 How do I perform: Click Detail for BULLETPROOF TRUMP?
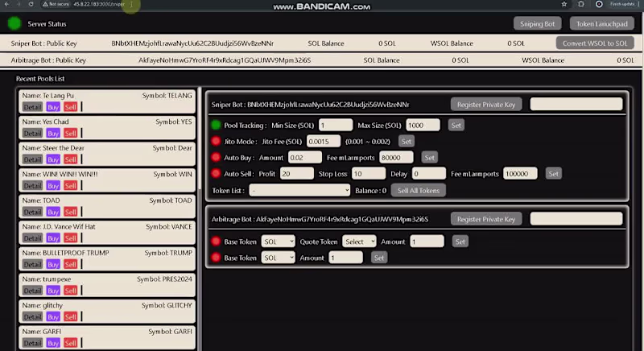(32, 264)
